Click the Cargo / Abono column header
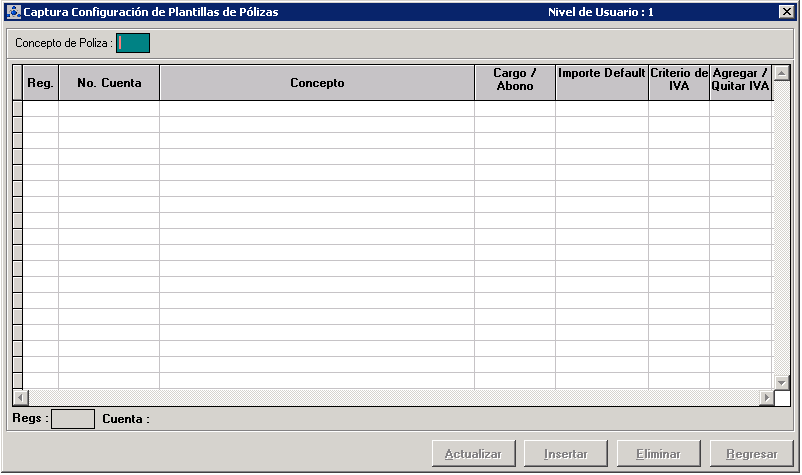Image resolution: width=802 pixels, height=475 pixels. point(515,81)
